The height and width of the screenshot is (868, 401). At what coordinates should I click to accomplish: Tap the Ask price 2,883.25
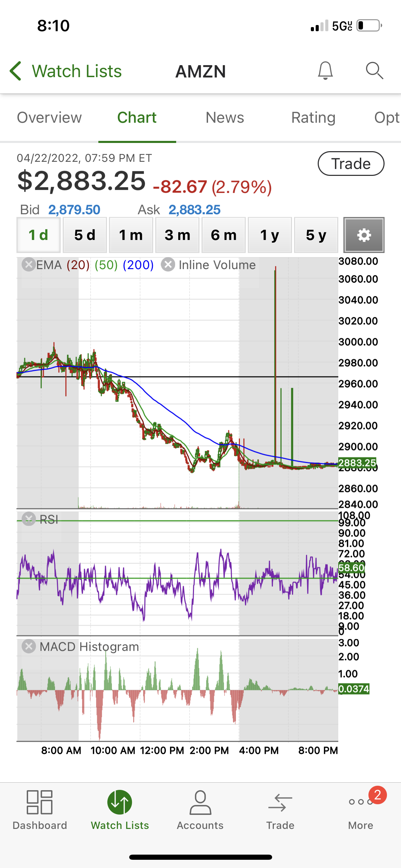(195, 210)
